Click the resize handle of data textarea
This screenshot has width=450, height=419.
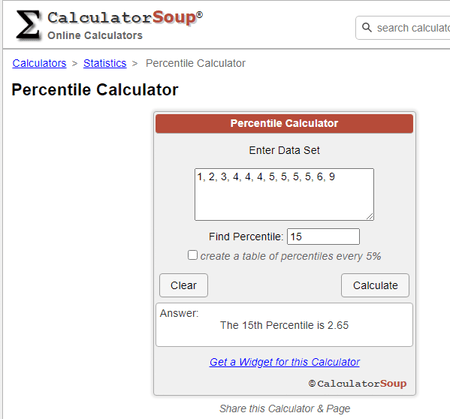pos(370,217)
